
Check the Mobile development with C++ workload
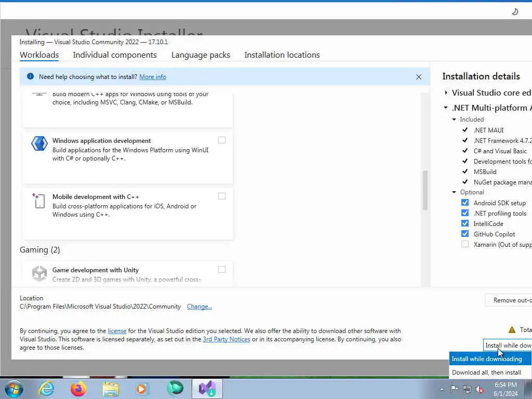click(221, 196)
